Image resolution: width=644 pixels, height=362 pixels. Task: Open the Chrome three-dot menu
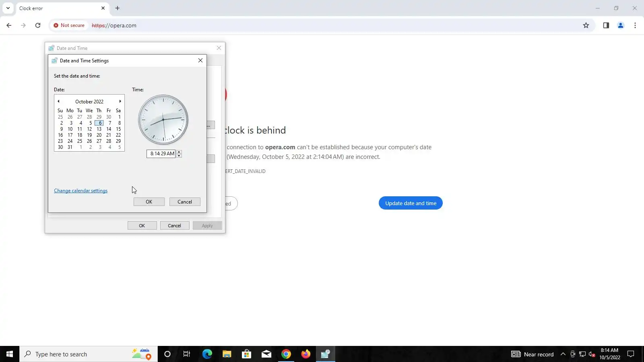[635, 25]
